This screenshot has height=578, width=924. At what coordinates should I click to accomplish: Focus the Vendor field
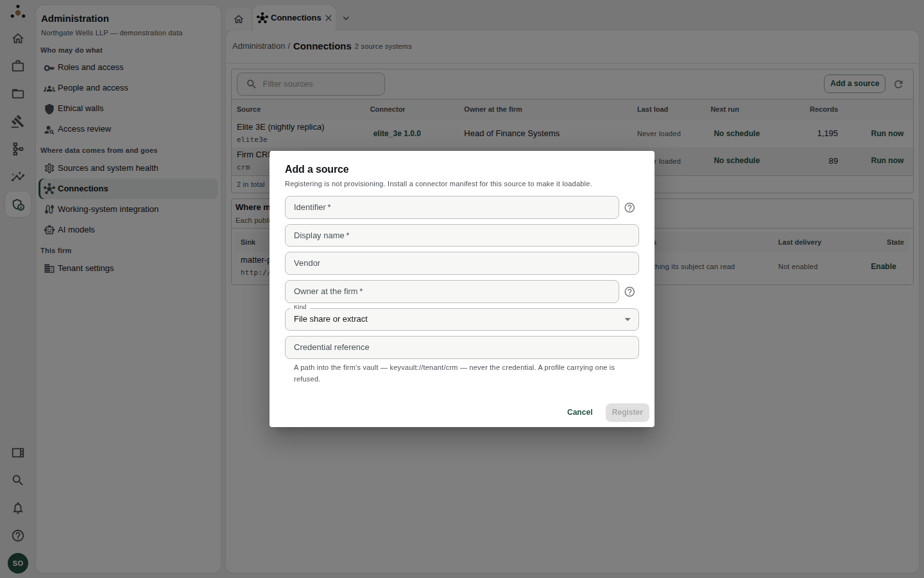462,263
